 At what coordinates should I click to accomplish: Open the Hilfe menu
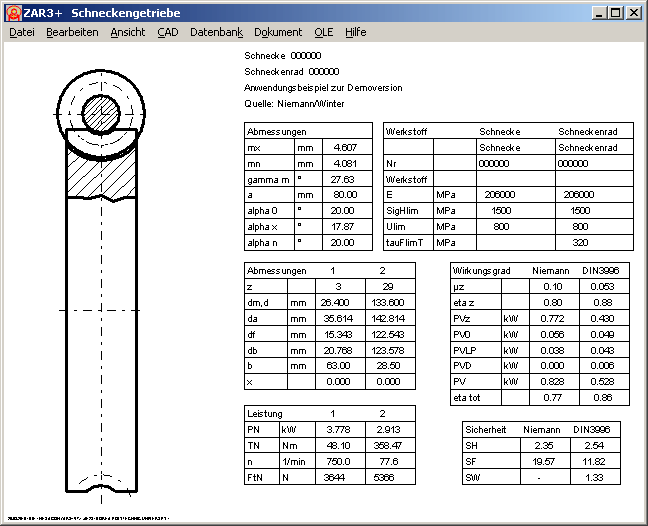[x=355, y=32]
